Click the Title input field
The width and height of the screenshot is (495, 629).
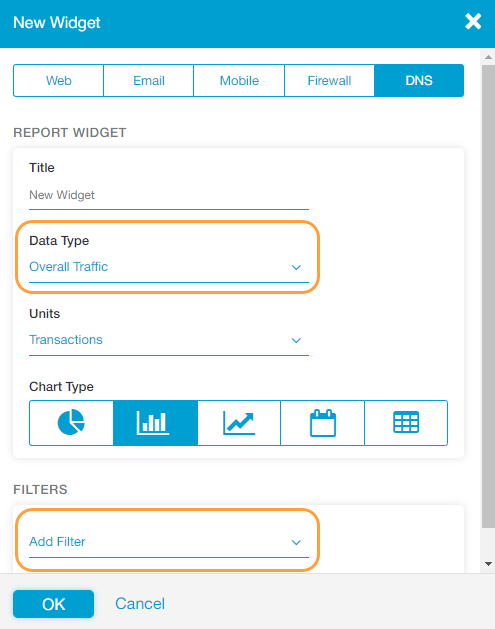(x=169, y=195)
